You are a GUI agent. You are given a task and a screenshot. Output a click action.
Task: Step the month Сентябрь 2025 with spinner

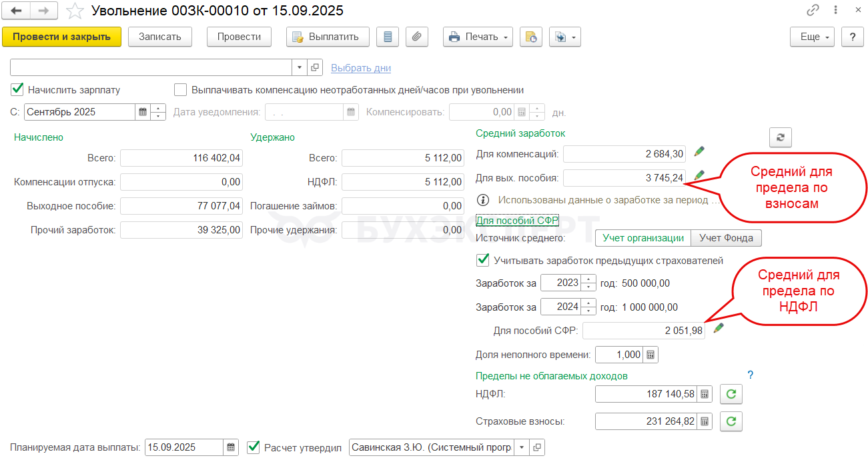[x=159, y=112]
